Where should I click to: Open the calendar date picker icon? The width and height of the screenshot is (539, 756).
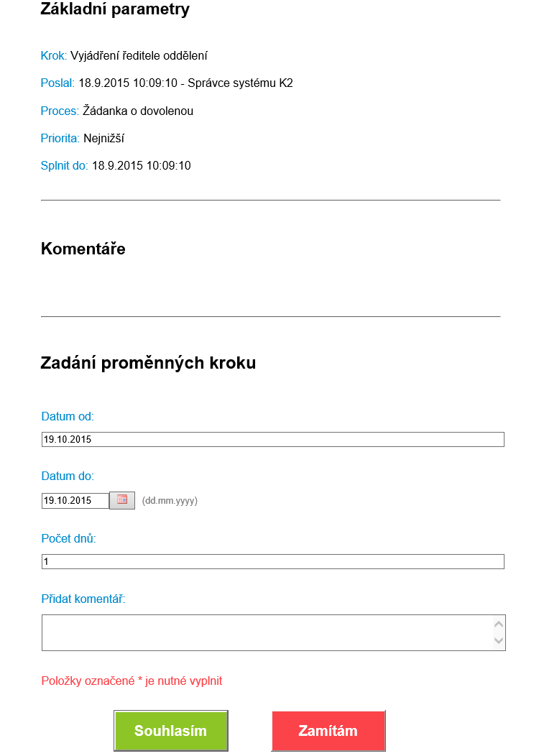coord(122,500)
